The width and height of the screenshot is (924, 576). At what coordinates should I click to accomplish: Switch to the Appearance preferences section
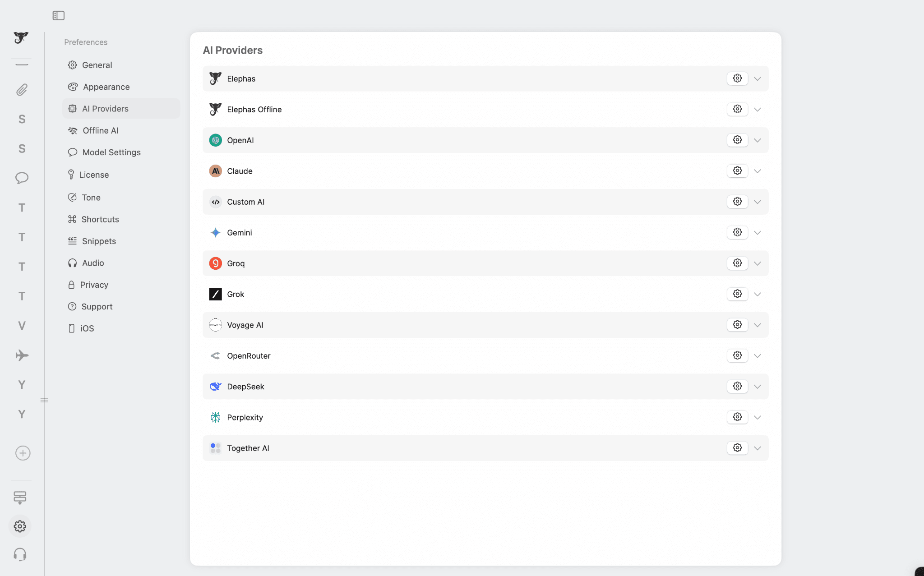click(106, 87)
